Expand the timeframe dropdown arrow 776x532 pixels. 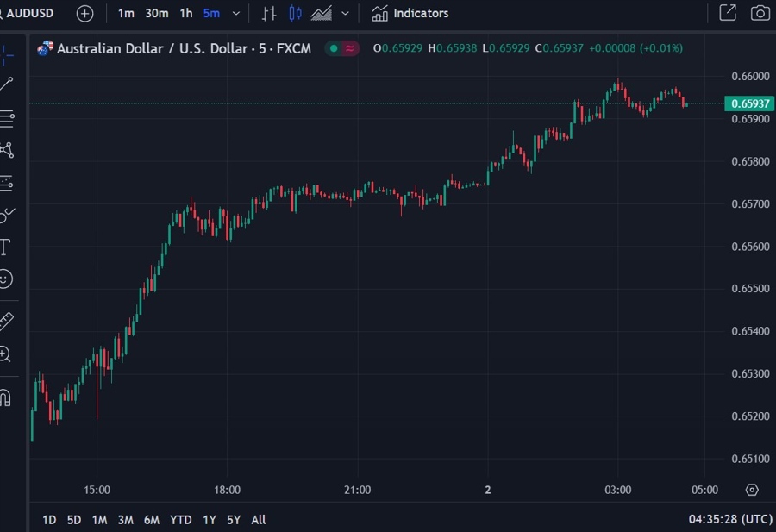(x=236, y=13)
